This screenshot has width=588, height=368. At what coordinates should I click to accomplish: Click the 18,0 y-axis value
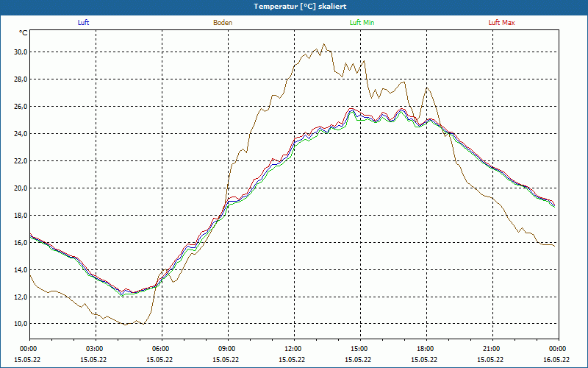(21, 216)
